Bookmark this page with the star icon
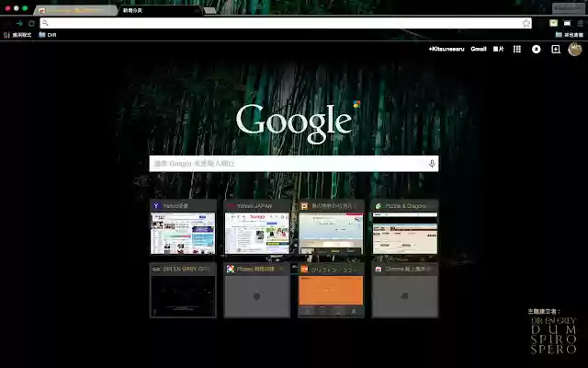This screenshot has width=588, height=368. (526, 23)
